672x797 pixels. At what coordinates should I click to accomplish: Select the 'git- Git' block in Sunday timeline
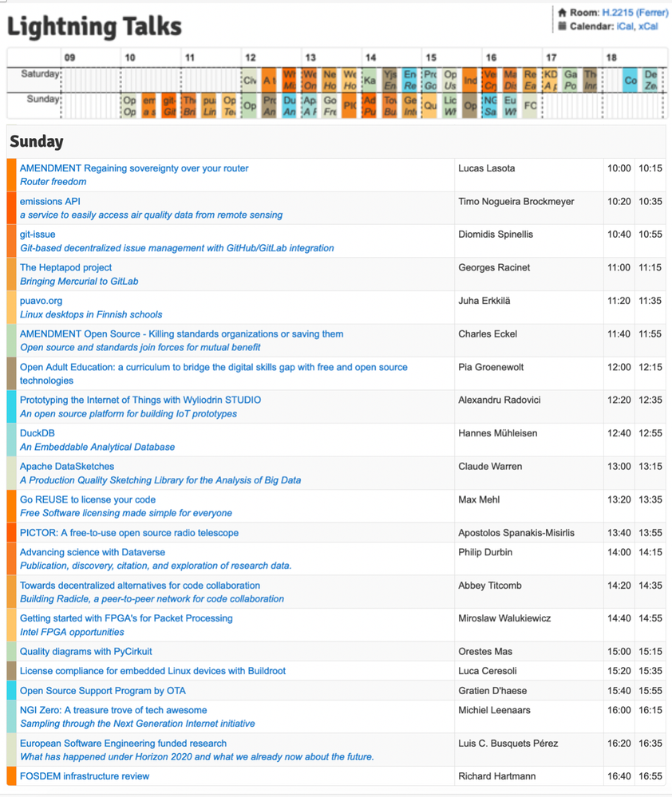pos(169,106)
